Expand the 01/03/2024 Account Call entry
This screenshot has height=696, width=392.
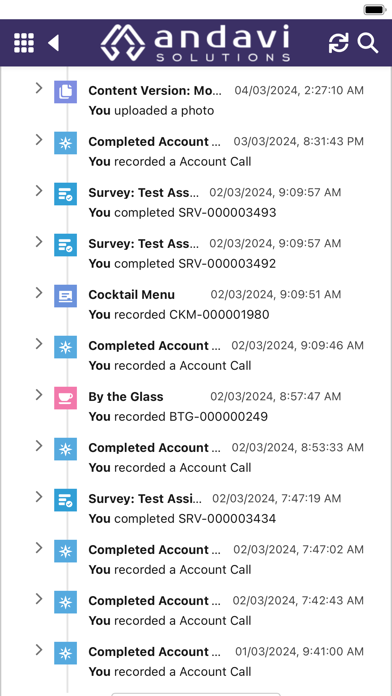39,650
